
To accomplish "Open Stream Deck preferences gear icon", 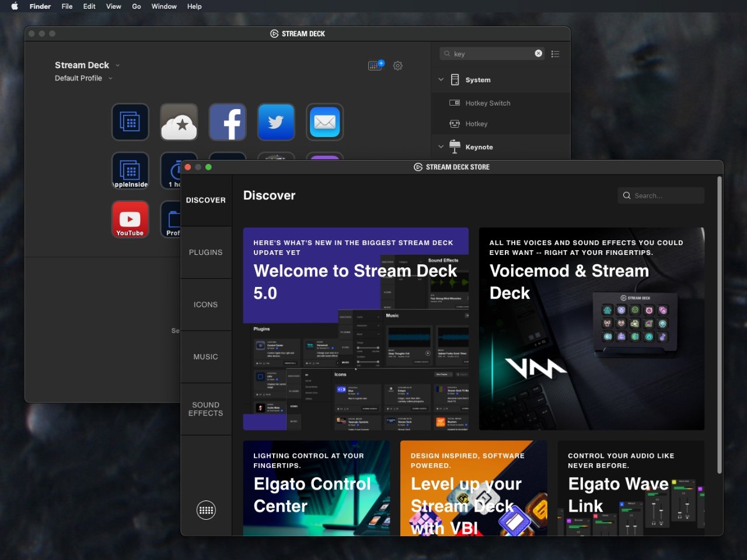I will coord(398,66).
